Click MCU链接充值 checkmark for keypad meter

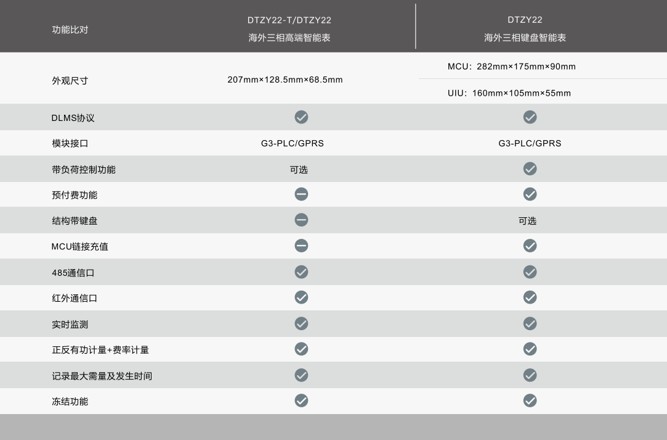click(x=530, y=246)
